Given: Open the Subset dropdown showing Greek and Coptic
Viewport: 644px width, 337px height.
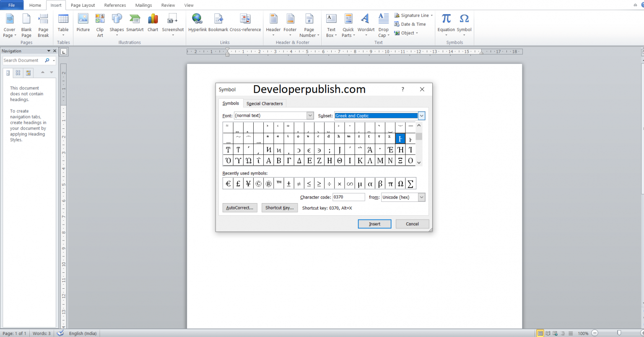Looking at the screenshot, I should pyautogui.click(x=421, y=115).
